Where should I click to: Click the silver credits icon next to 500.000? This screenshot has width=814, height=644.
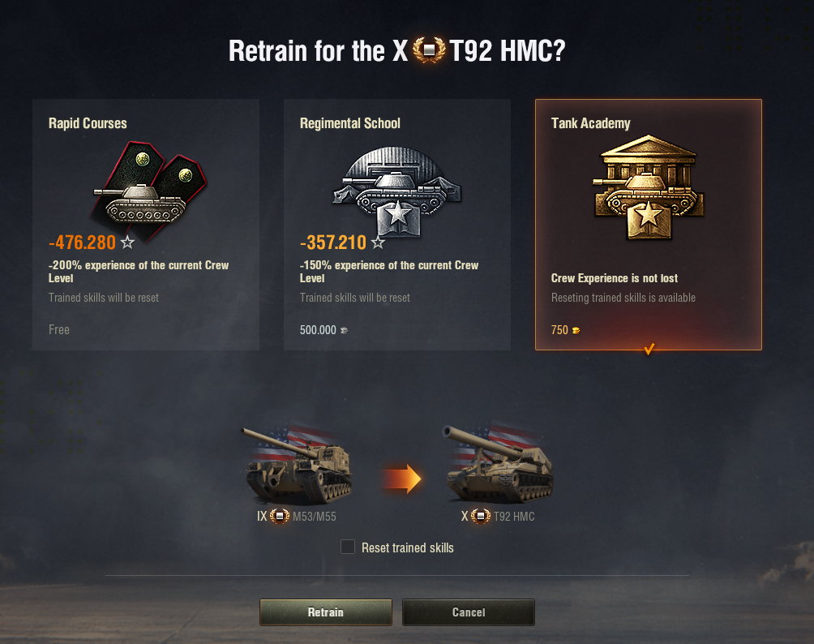344,330
